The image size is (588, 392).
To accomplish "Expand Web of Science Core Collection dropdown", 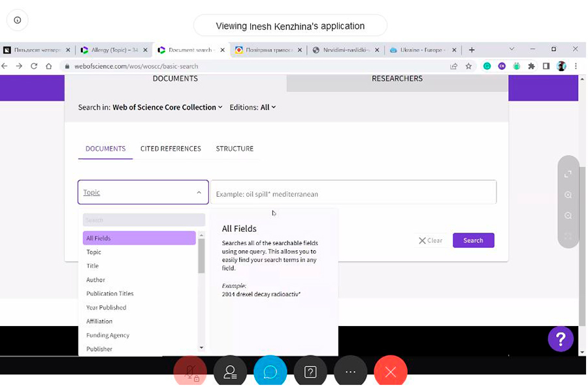I will [x=168, y=107].
